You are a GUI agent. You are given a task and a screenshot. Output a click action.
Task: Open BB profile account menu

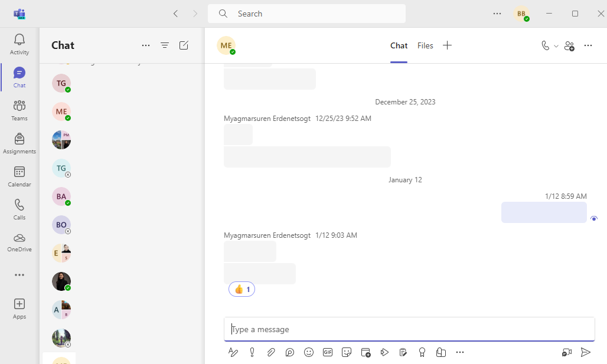tap(521, 14)
